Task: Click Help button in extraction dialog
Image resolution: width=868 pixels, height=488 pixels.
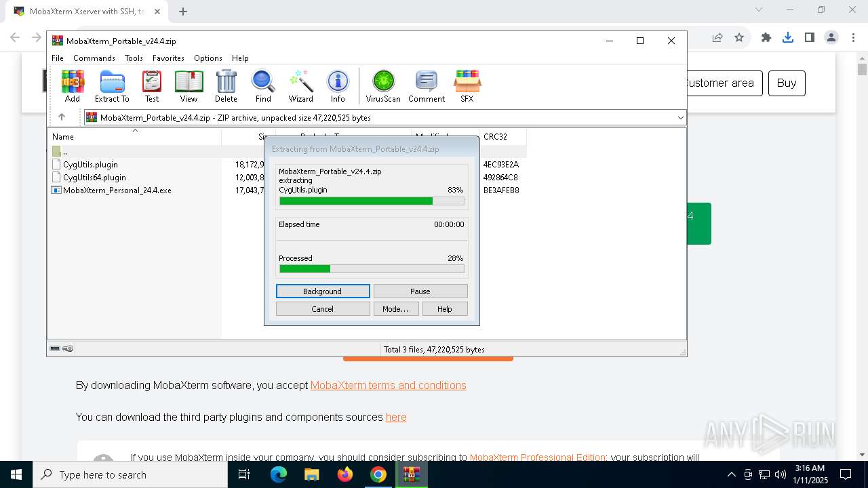Action: coord(445,309)
